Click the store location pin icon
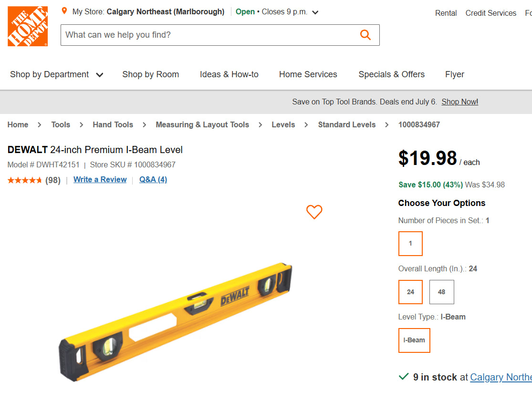 [x=64, y=11]
